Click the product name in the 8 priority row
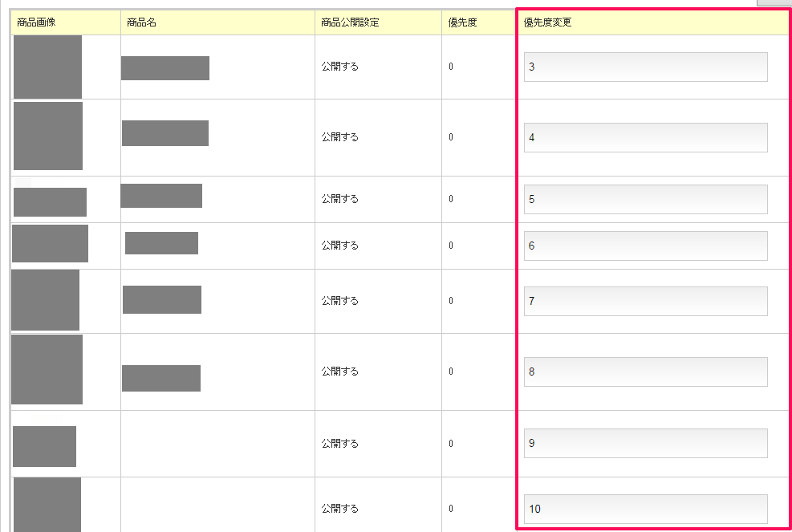 (x=161, y=378)
